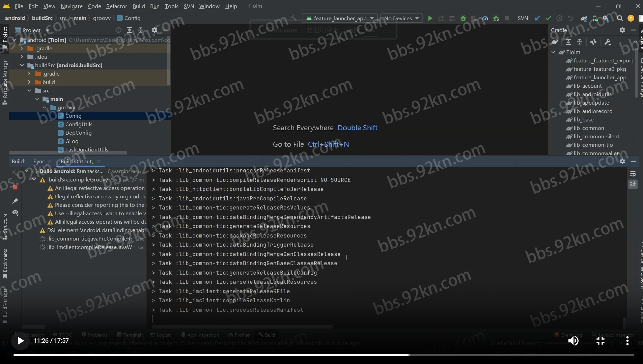
Task: Select lib_audiorecord in Gradle panel
Action: coord(593,111)
